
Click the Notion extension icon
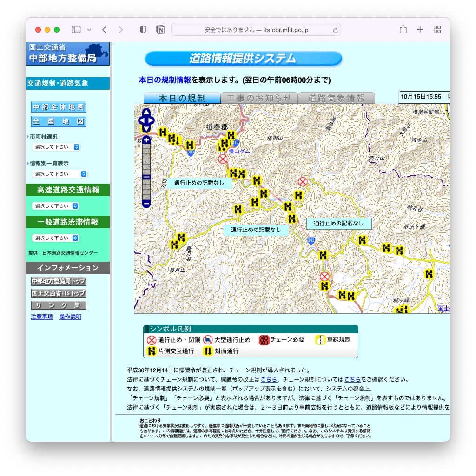(x=160, y=30)
